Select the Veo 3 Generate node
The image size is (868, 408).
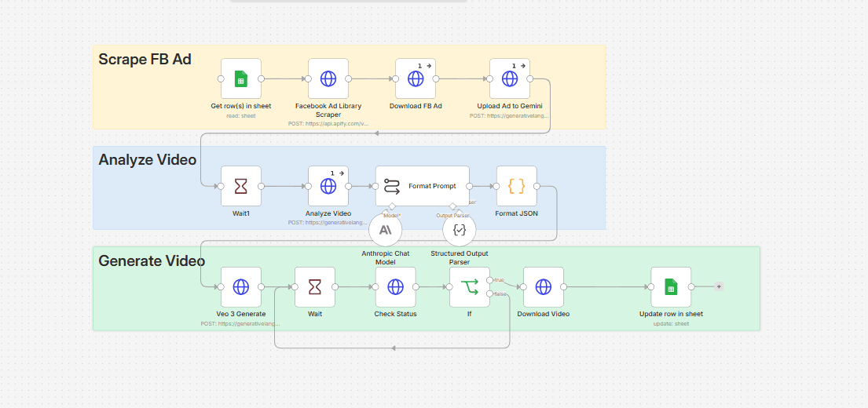click(x=241, y=287)
